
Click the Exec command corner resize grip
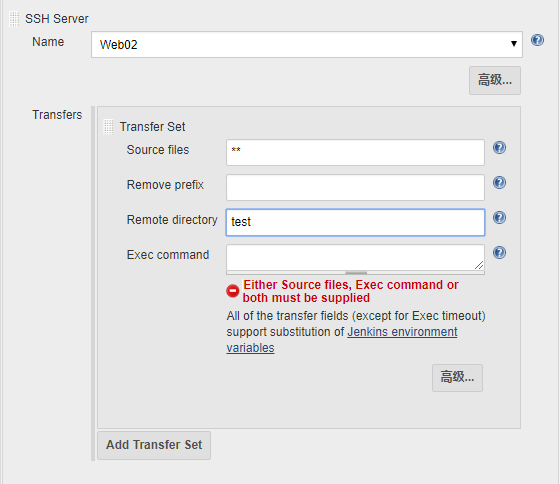[479, 265]
